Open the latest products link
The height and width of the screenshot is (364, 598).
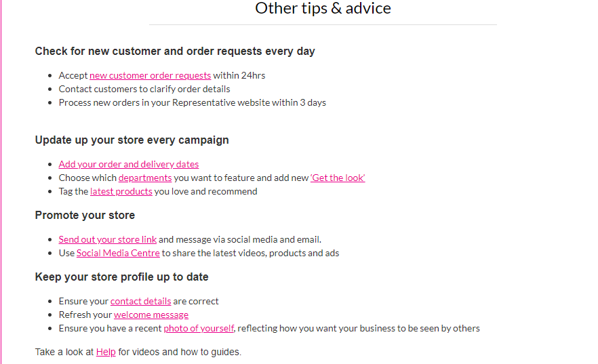click(121, 191)
